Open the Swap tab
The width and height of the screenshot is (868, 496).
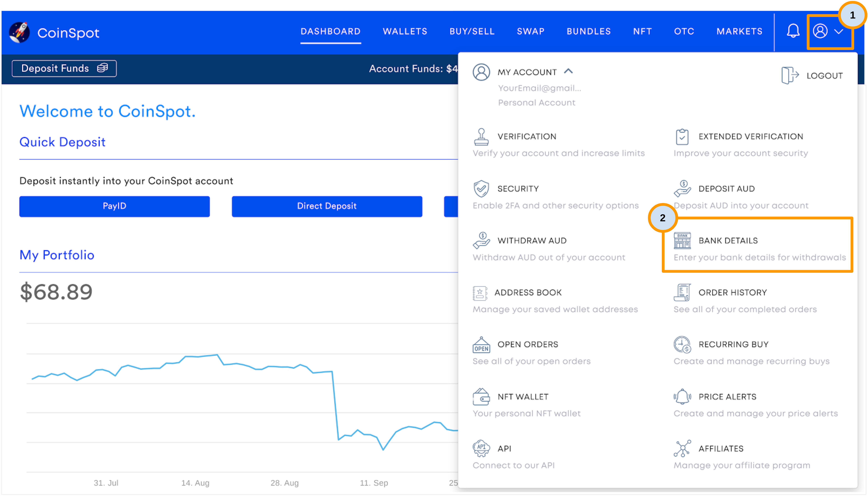530,31
